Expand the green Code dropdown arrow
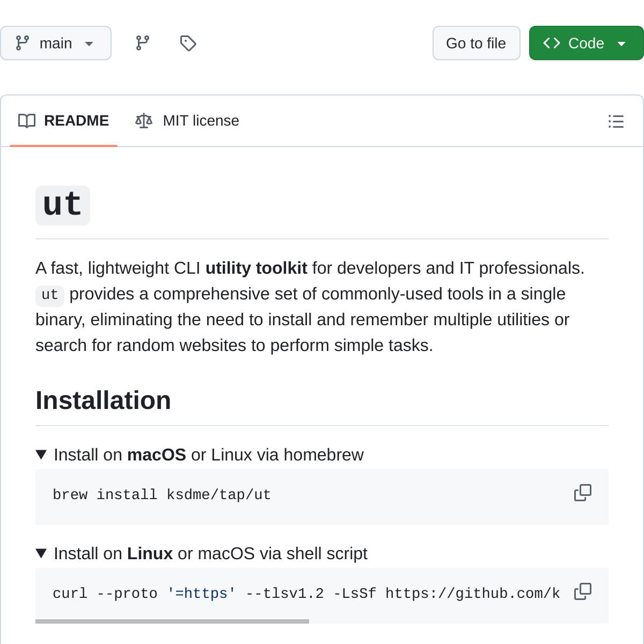Screen dimensions: 644x644 click(x=621, y=43)
